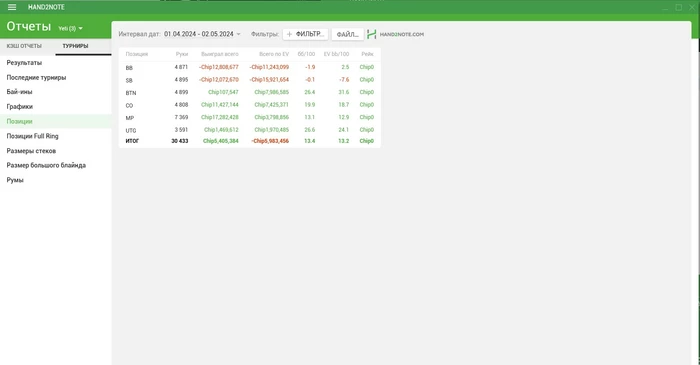Click Chip1,469,612 winnings in UTG row
The image size is (700, 365).
(x=221, y=130)
